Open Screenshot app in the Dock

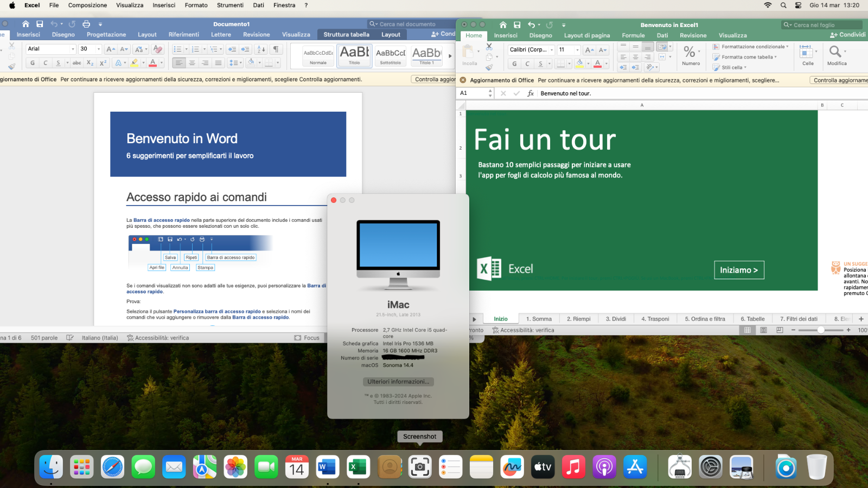420,467
